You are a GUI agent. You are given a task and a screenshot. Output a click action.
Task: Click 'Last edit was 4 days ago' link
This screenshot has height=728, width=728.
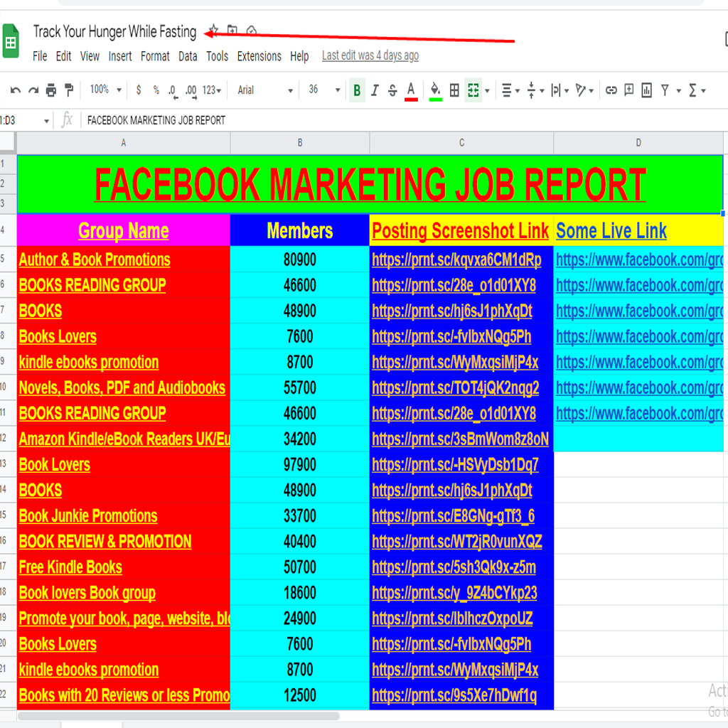pyautogui.click(x=370, y=55)
